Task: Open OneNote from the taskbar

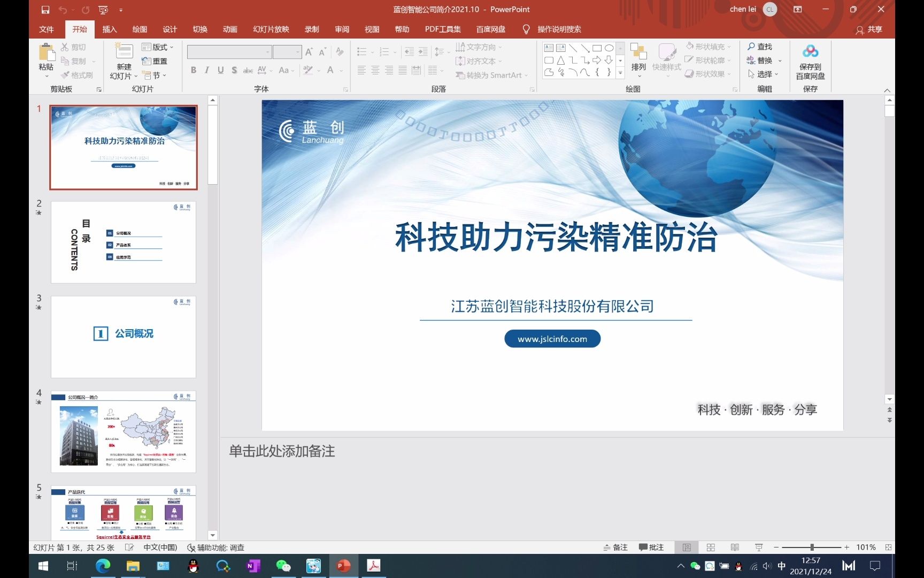Action: [253, 566]
